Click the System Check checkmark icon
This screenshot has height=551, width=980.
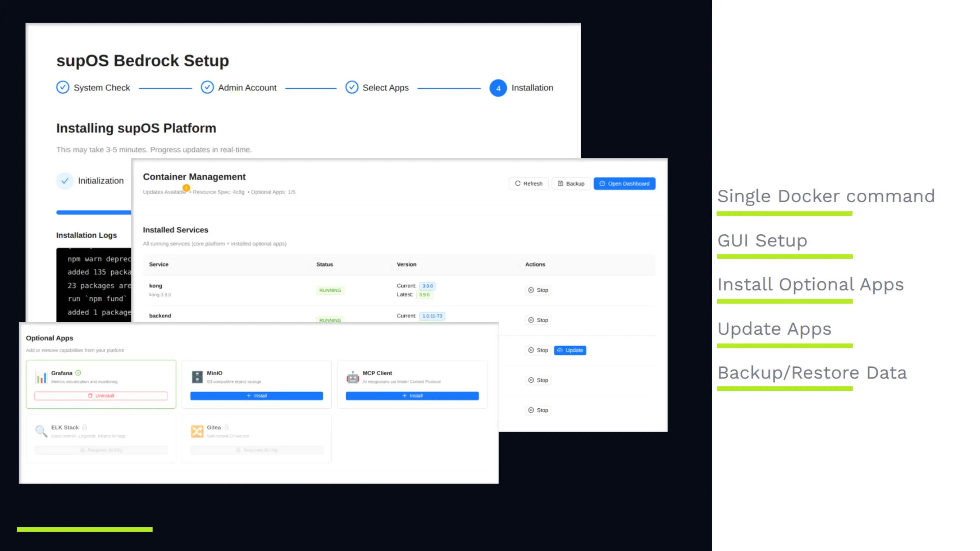62,87
